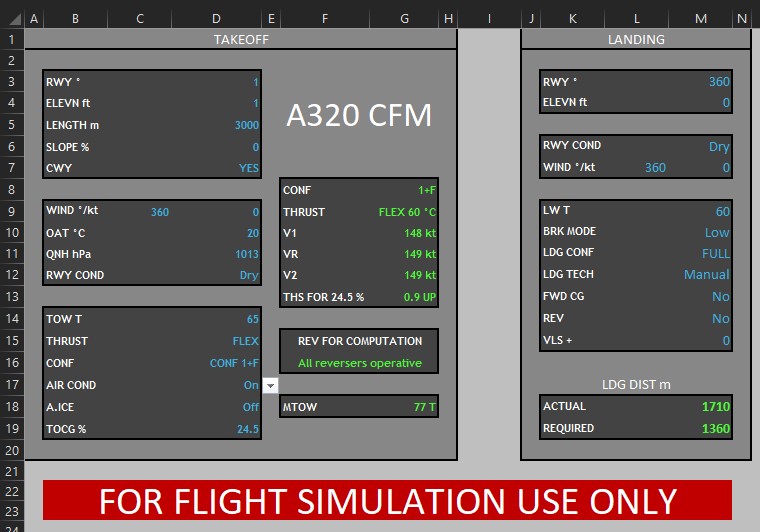Click ACTUAL landing distance 1710
The image size is (760, 532).
coord(716,407)
